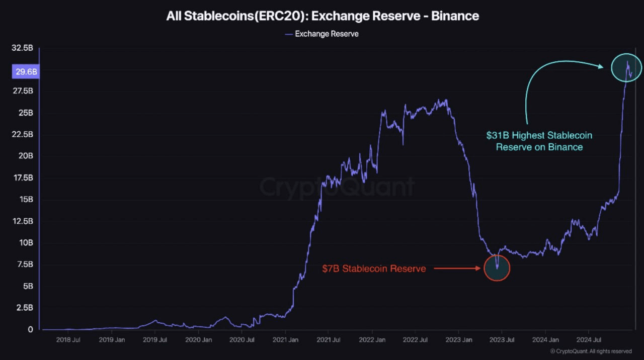The image size is (644, 360).
Task: Click the $31B Highest Stablecoin Reserve annotation
Action: (539, 141)
